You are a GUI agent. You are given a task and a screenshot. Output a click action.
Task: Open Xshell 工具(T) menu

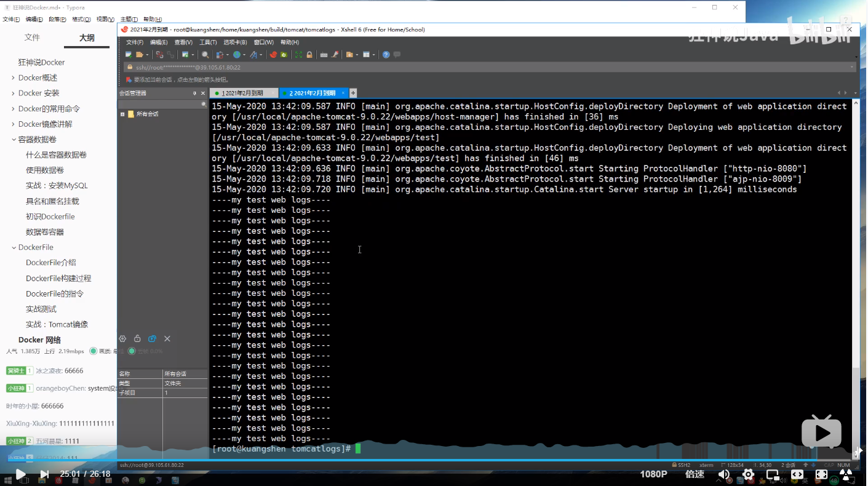tap(208, 42)
